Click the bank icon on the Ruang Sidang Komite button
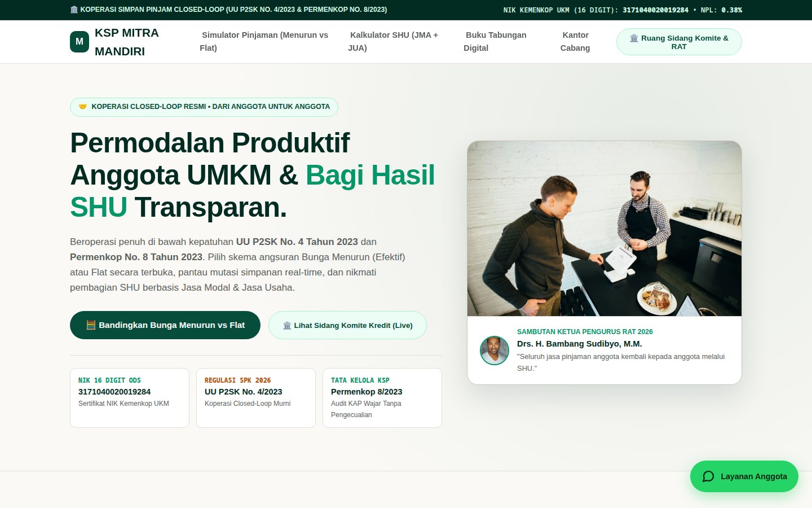The height and width of the screenshot is (508, 812). tap(634, 38)
